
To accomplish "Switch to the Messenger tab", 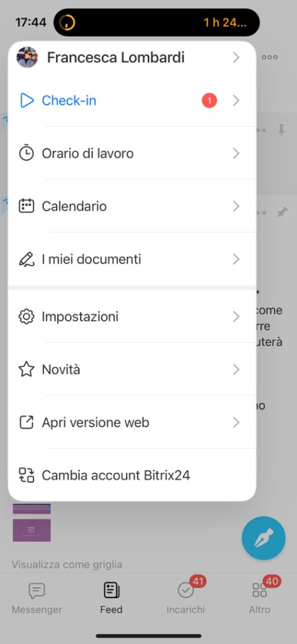I will 37,598.
